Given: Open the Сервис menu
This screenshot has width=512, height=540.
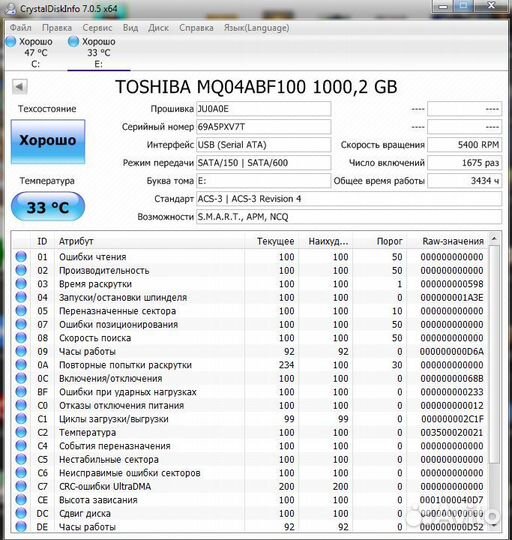Looking at the screenshot, I should point(97,28).
